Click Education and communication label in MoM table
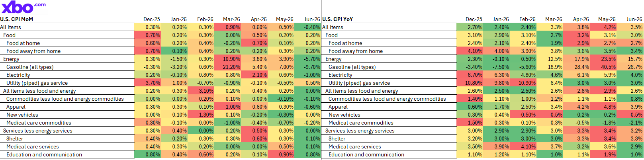 [44, 154]
